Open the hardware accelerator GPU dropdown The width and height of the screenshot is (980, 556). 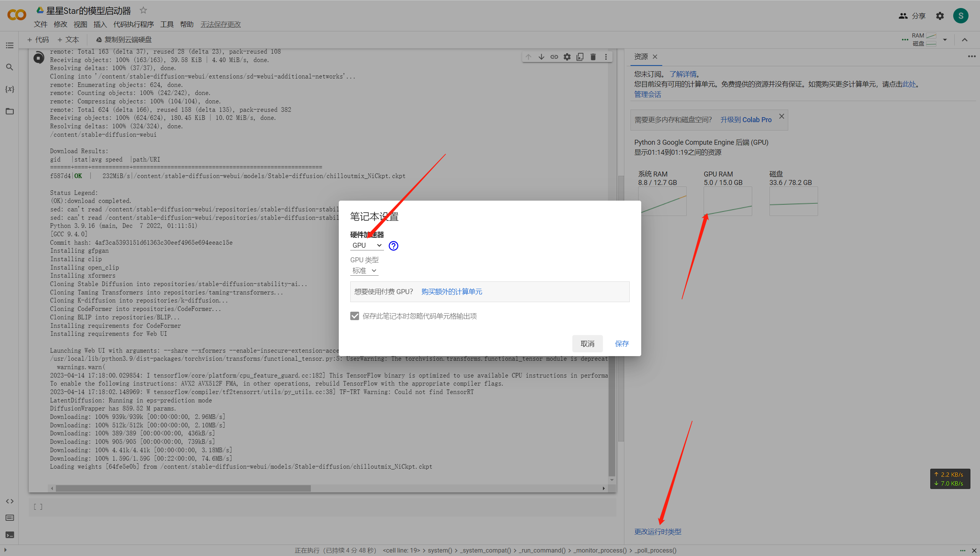(x=366, y=245)
